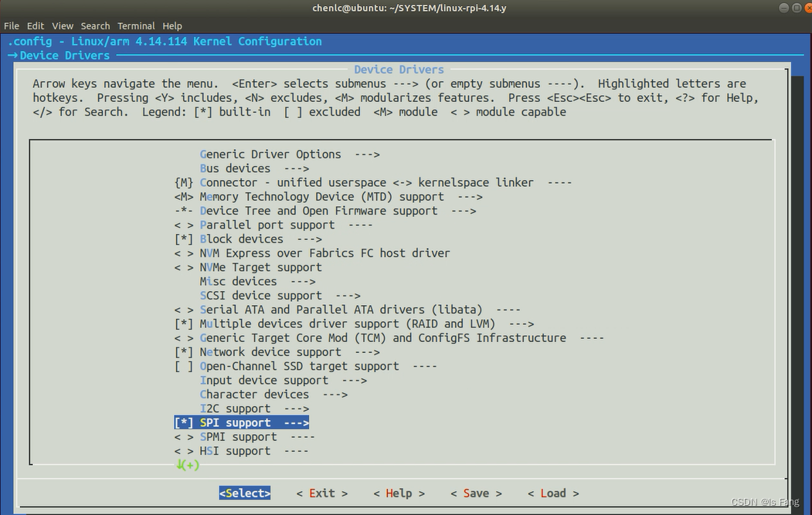
Task: Toggle the Block devices [*] checkbox
Action: pyautogui.click(x=184, y=239)
